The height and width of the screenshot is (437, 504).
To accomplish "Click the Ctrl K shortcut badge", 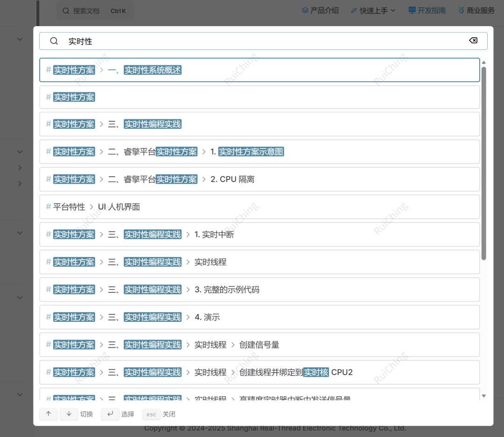I will tap(118, 11).
